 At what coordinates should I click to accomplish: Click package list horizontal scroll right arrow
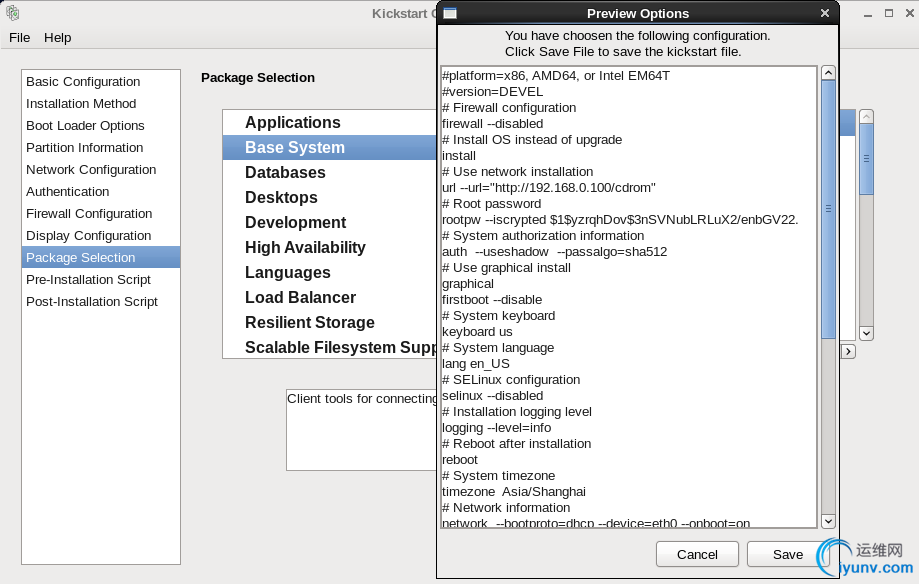tap(848, 351)
